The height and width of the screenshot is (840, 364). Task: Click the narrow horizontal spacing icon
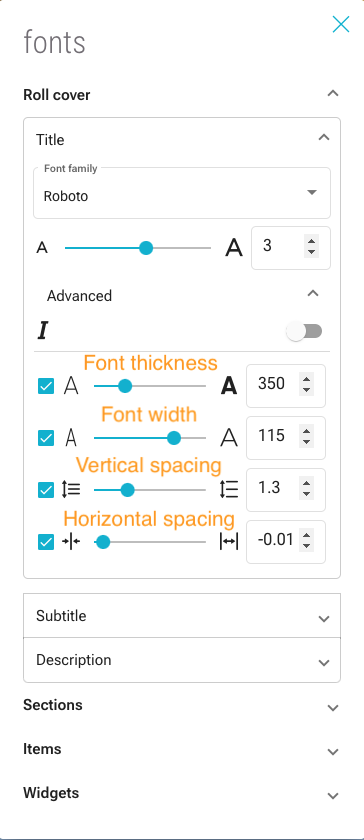tap(71, 542)
